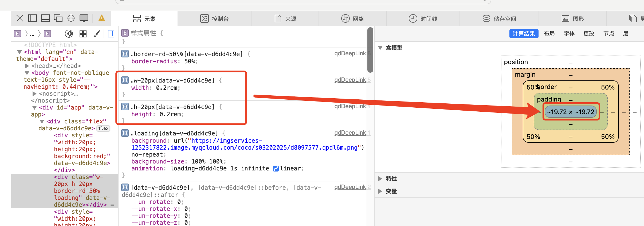
Task: Collapse the body element node
Action: click(x=27, y=73)
